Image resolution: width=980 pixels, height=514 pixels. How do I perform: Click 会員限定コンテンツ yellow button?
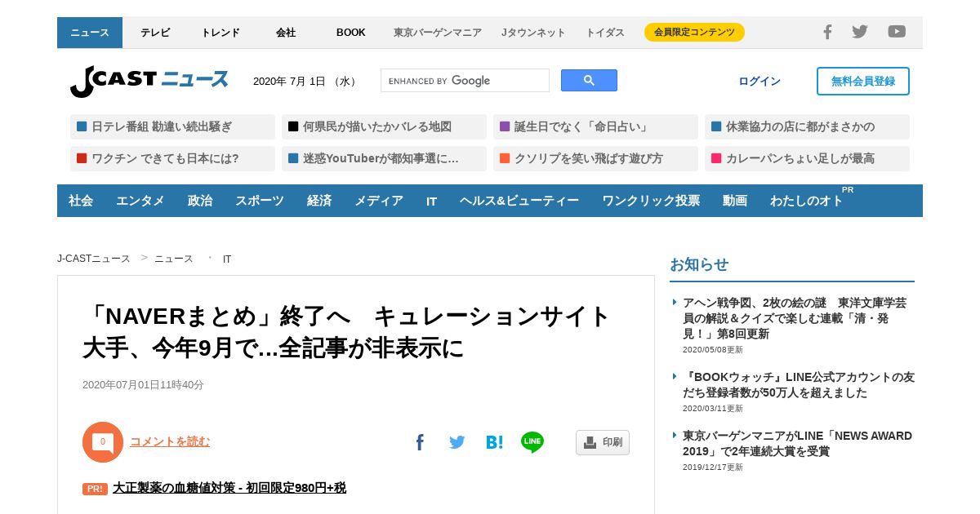(694, 32)
